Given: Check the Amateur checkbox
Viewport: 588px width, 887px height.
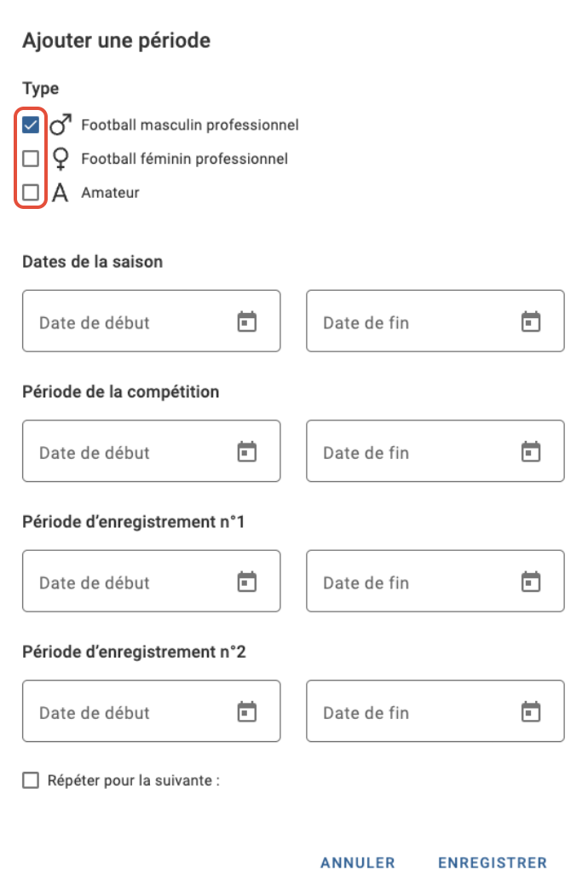Looking at the screenshot, I should click(x=31, y=193).
